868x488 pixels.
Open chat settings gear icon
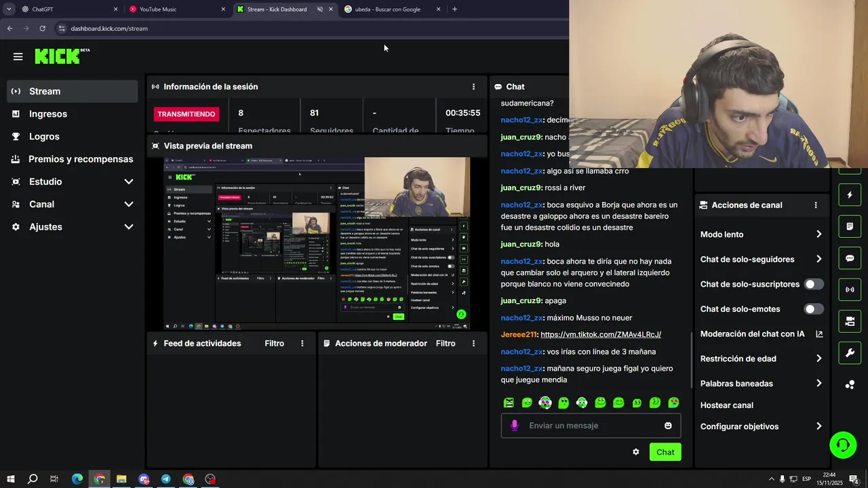635,452
